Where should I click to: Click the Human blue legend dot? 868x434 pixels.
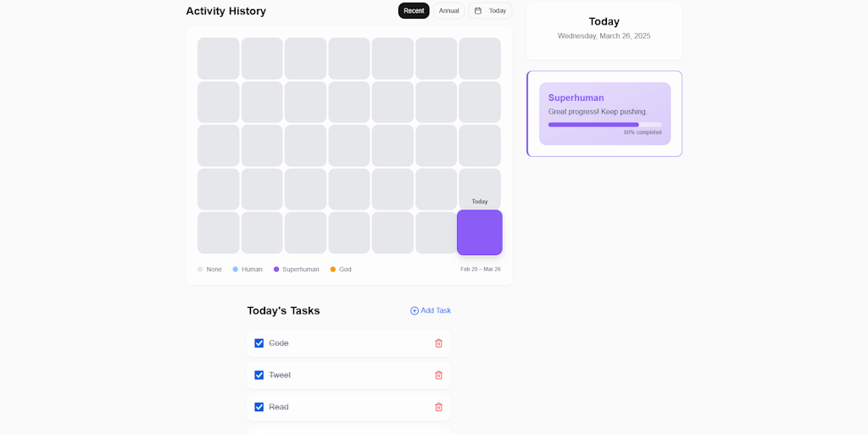point(236,270)
